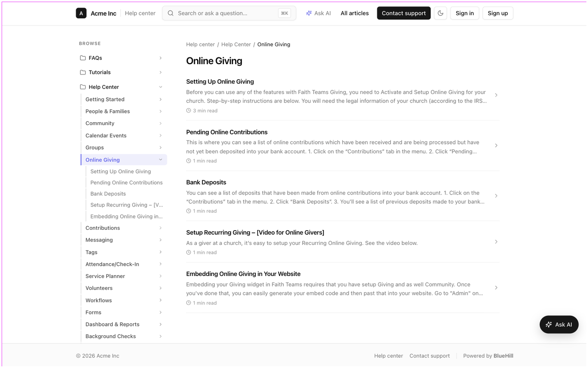Expand Getting Started chevron

[x=160, y=99]
